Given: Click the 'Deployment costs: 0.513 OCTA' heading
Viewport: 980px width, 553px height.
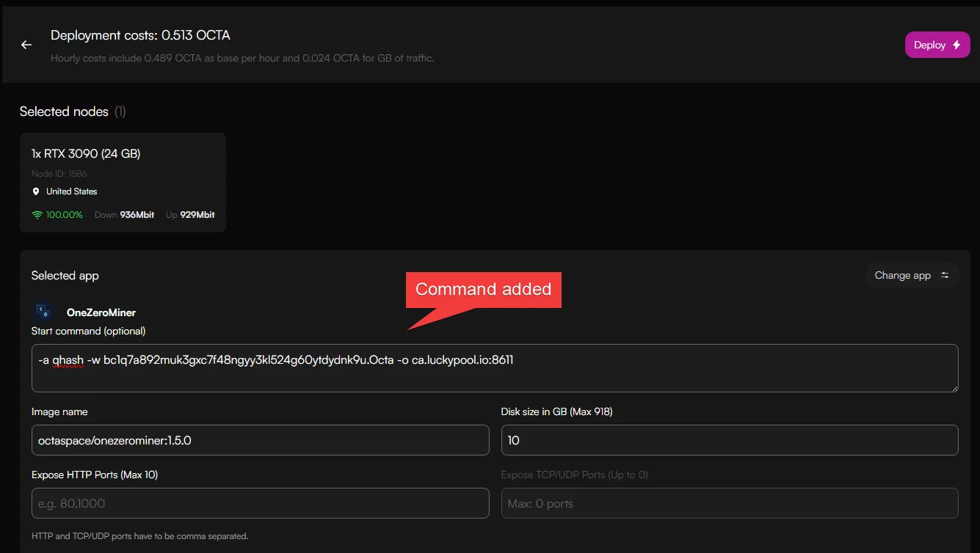Looking at the screenshot, I should click(x=140, y=35).
